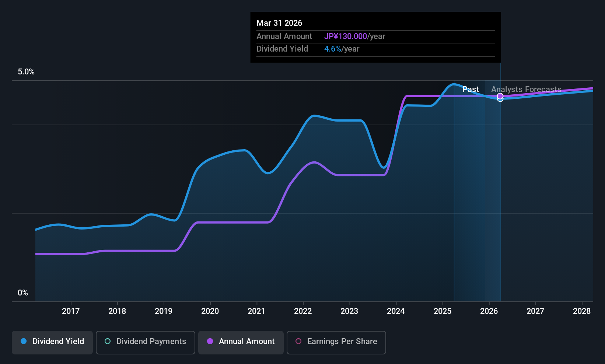Pick the 2026 x-axis year label

click(x=489, y=311)
